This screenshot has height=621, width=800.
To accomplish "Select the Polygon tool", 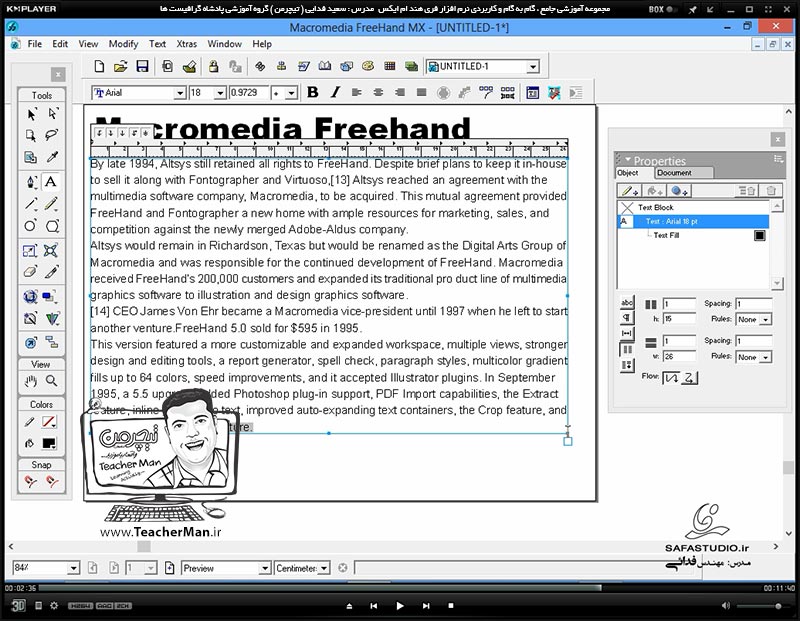I will [x=52, y=226].
